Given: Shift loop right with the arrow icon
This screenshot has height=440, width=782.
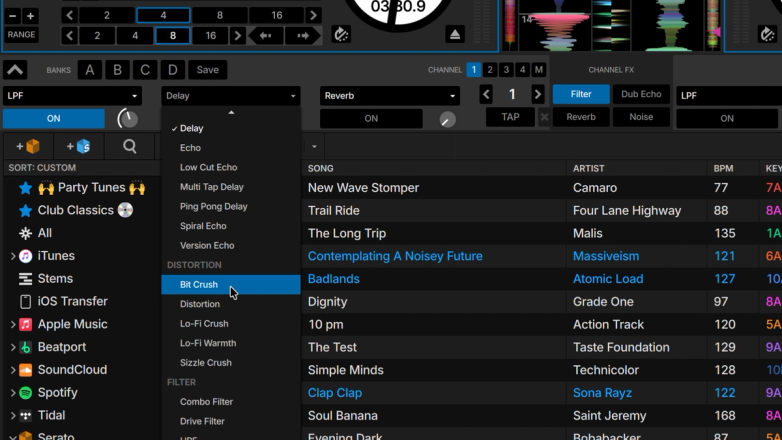Looking at the screenshot, I should click(x=303, y=36).
